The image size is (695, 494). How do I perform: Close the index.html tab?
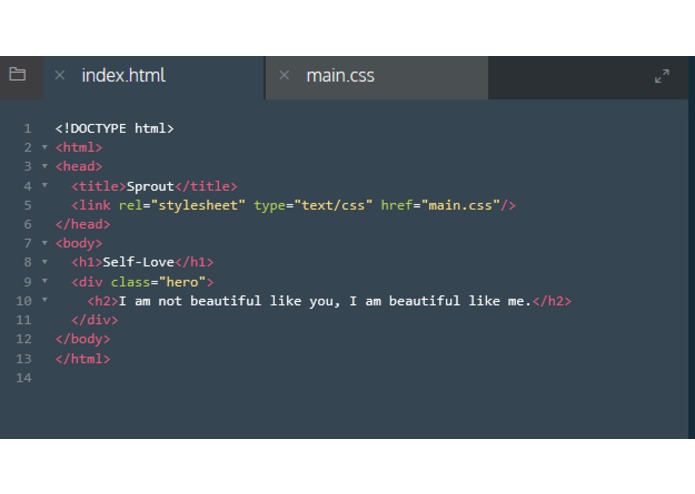pos(60,75)
